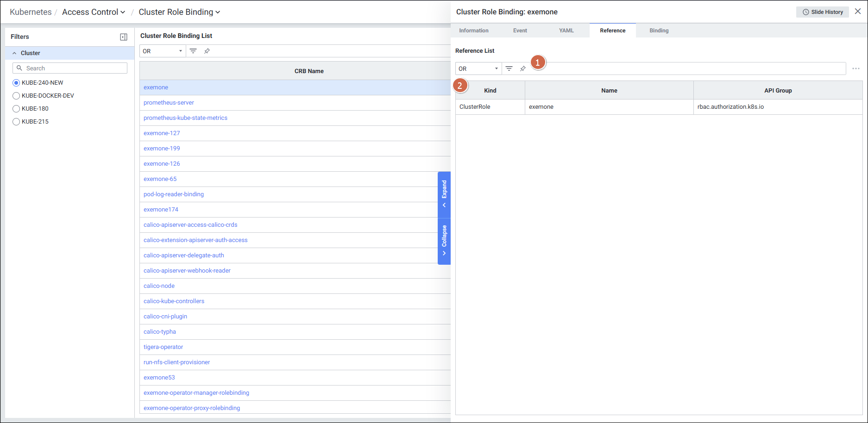The width and height of the screenshot is (868, 423).
Task: Open the Cluster Role Binding breadcrumb dropdown
Action: coord(179,12)
